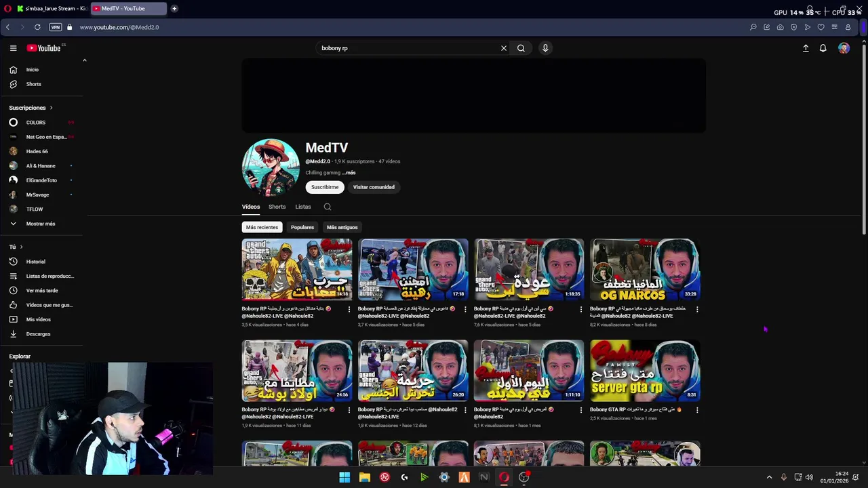Open options for the 24:56 video
Viewport: 868px width, 488px height.
click(349, 410)
